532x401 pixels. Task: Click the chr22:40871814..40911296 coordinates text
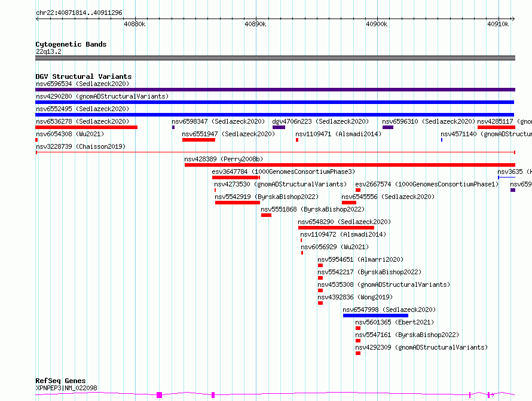79,13
